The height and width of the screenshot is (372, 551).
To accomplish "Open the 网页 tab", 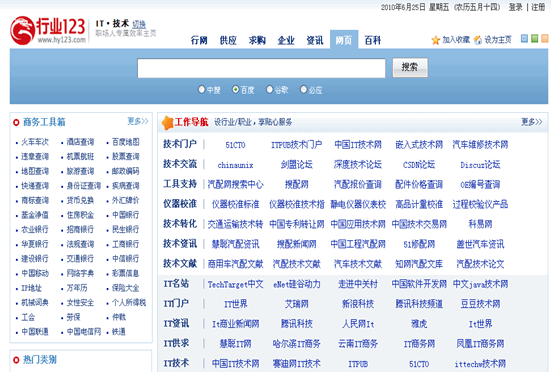I will tap(344, 40).
